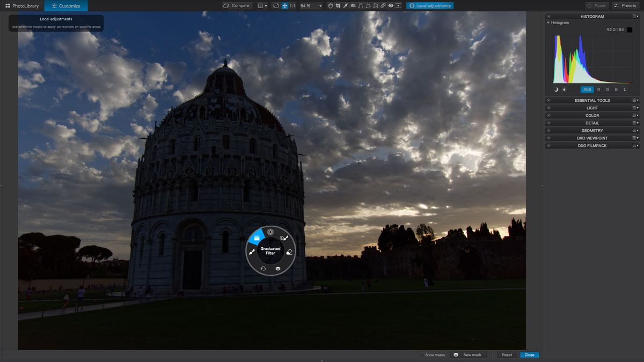The image size is (644, 362).
Task: Open side-by-side view options dropdown
Action: tap(262, 5)
